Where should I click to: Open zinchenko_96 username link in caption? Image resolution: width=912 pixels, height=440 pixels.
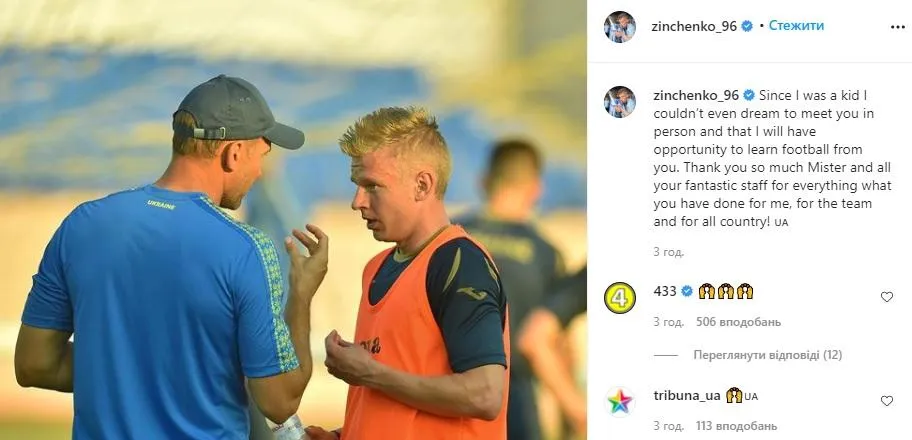tap(696, 95)
